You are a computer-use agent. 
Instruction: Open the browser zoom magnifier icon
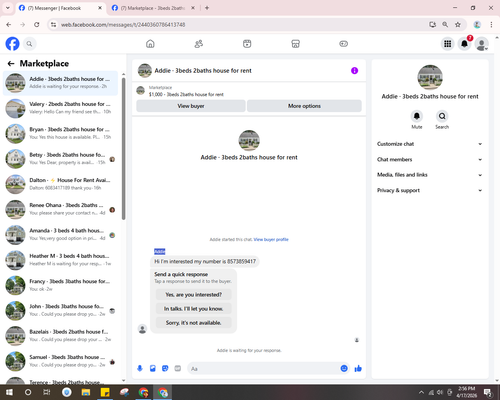coord(445,24)
